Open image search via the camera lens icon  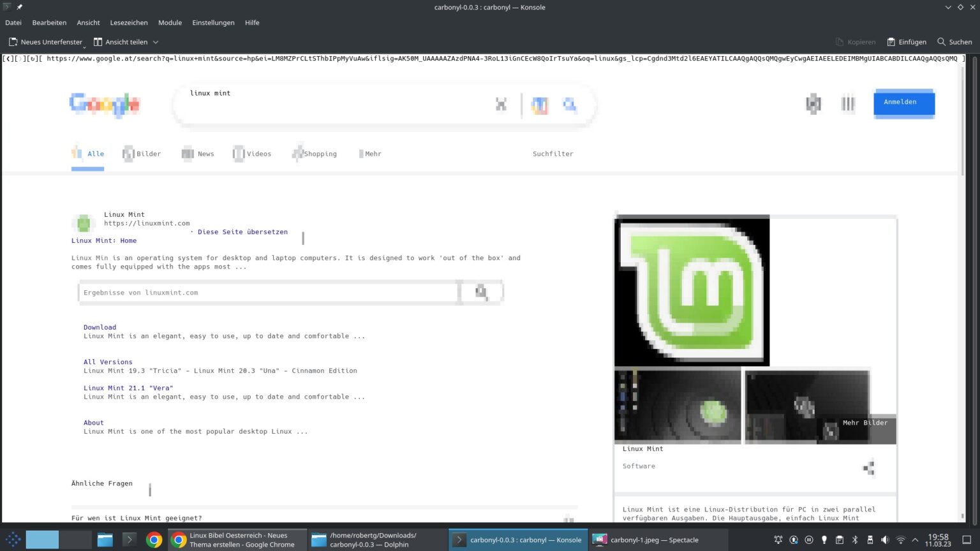tap(570, 105)
